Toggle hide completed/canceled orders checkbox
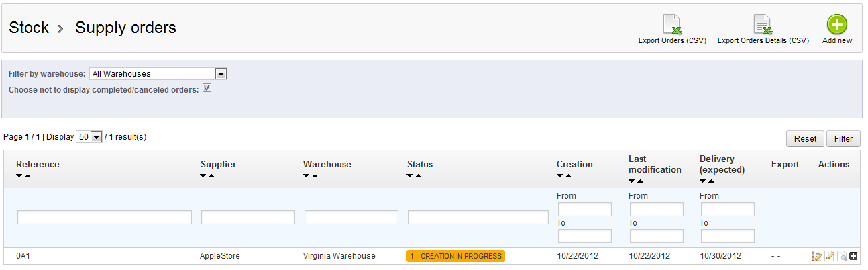This screenshot has height=270, width=868. point(207,88)
